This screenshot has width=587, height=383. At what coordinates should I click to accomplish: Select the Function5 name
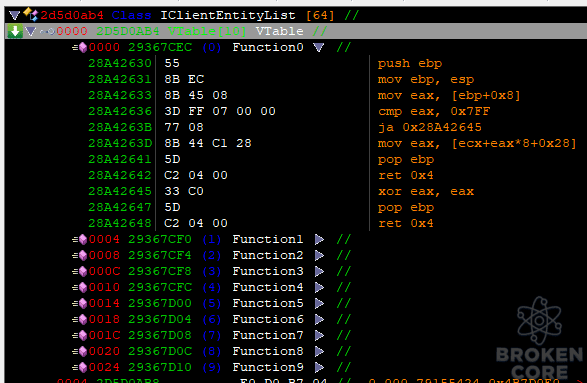click(x=268, y=303)
